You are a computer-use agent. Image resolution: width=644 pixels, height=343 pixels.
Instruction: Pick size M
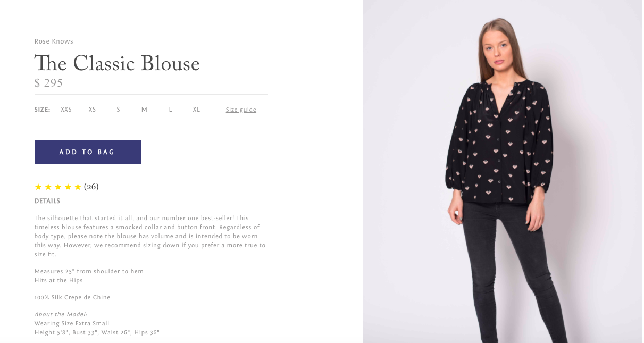click(x=144, y=110)
